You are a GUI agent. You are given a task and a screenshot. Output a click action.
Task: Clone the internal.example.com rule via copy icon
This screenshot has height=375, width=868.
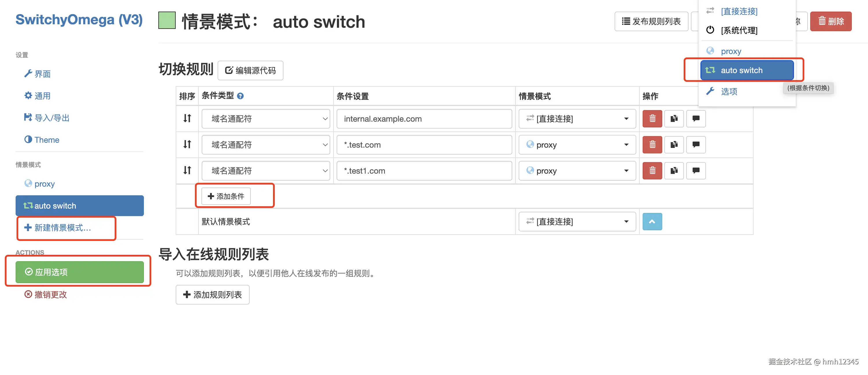pyautogui.click(x=674, y=119)
